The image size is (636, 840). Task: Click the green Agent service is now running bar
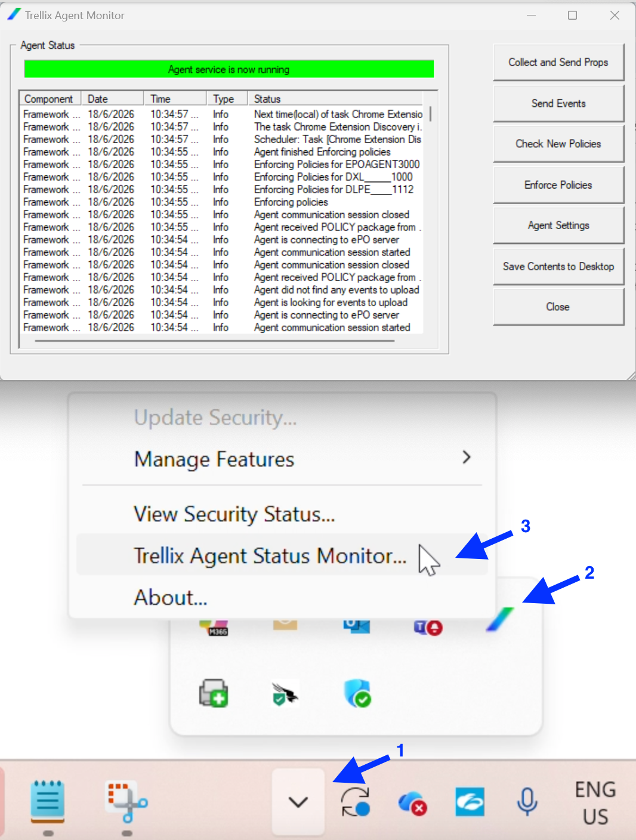[229, 69]
